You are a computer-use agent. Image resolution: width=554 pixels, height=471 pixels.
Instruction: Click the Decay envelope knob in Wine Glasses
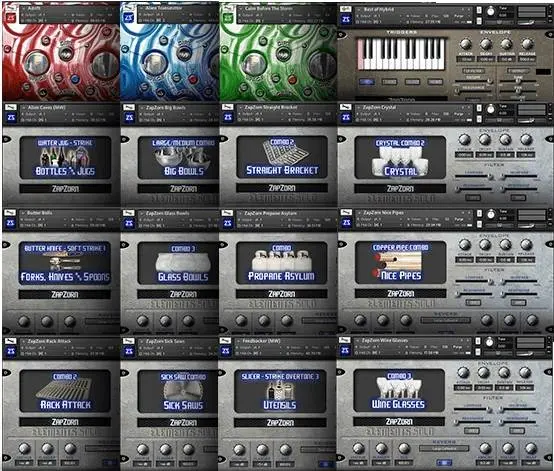click(484, 372)
